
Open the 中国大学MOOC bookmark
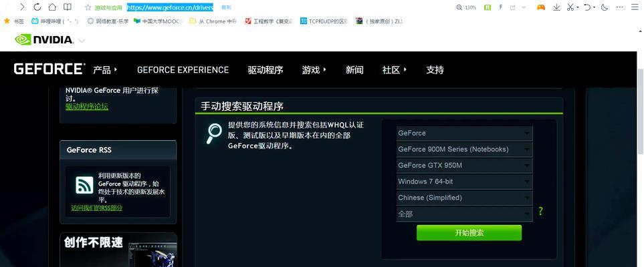pyautogui.click(x=158, y=21)
